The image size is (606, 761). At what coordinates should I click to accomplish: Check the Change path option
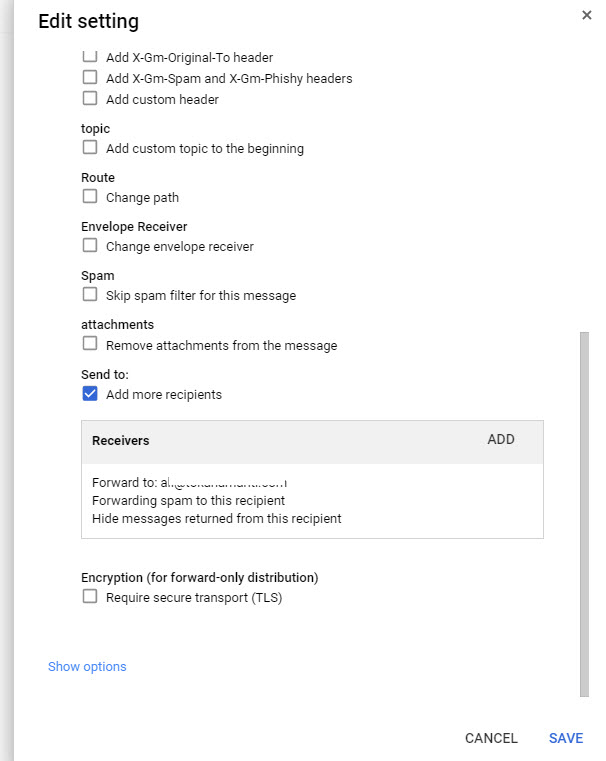[x=90, y=196]
